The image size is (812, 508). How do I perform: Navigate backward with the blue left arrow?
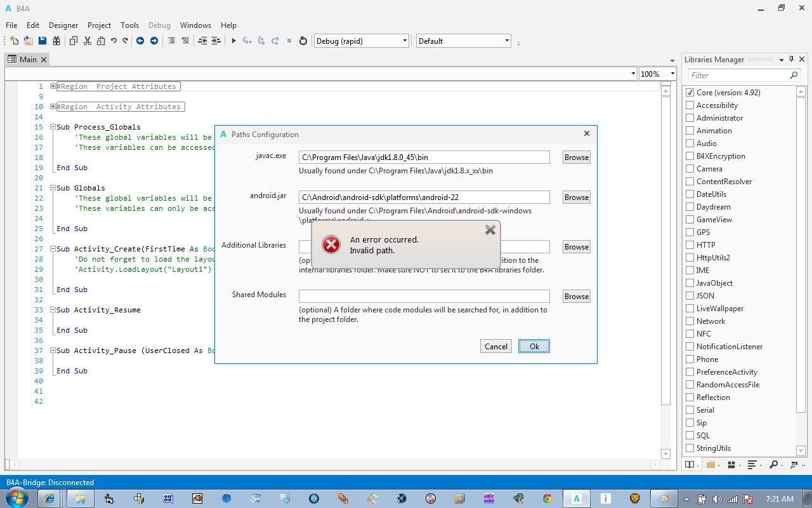[140, 41]
